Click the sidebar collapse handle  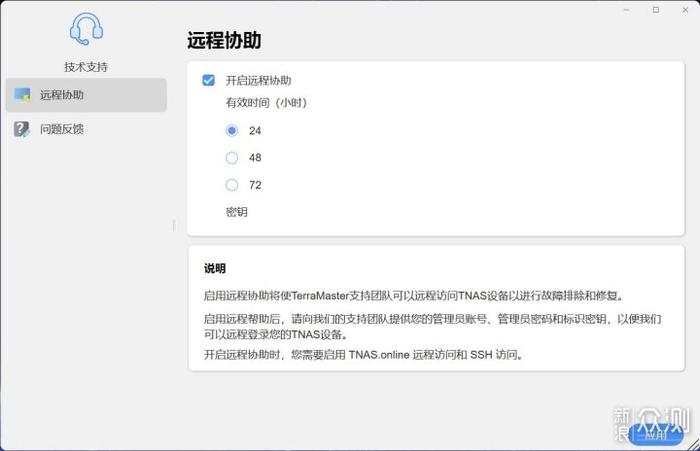click(174, 226)
